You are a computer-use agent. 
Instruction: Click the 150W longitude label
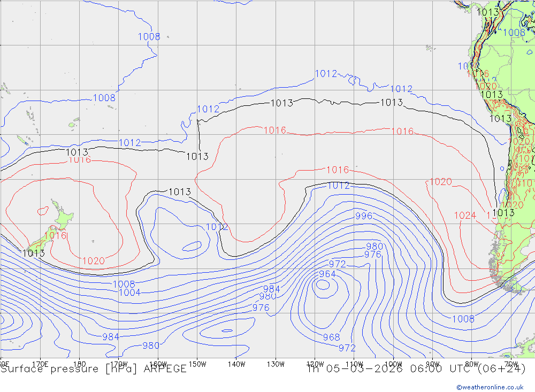pyautogui.click(x=197, y=364)
